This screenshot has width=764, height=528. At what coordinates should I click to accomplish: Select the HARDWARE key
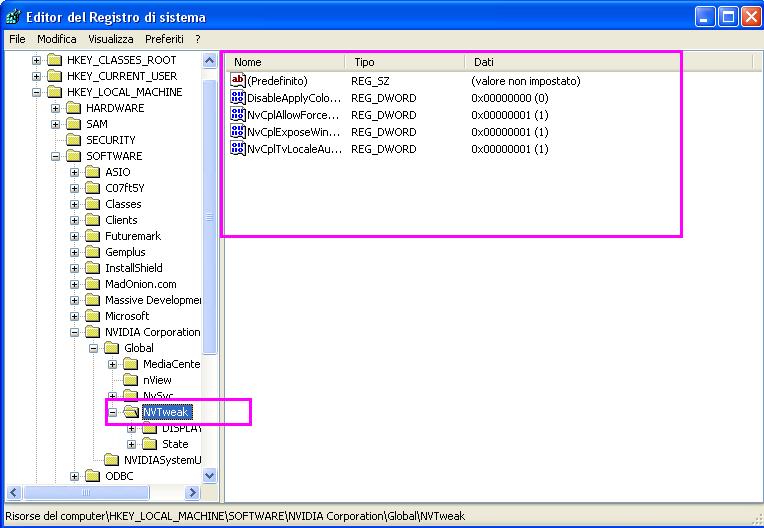pos(115,108)
